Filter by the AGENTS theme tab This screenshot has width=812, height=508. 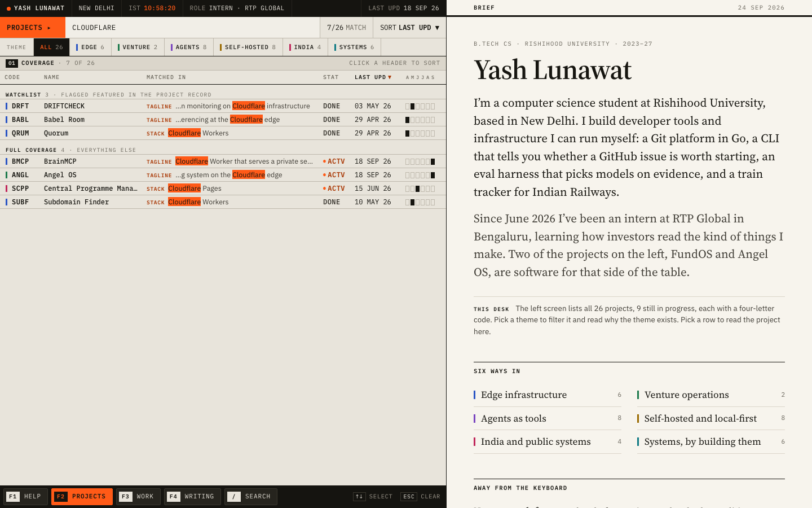189,47
